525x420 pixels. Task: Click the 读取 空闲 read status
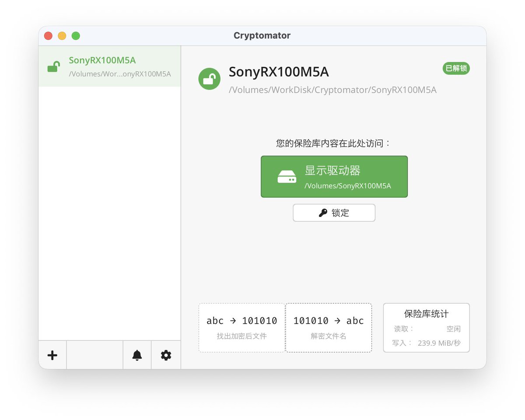(x=427, y=329)
